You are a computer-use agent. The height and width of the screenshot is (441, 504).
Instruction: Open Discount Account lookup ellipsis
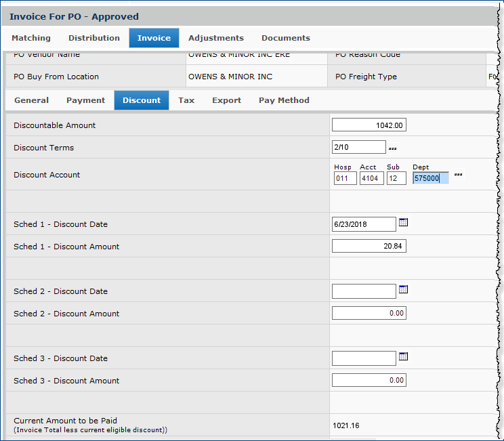pos(459,175)
